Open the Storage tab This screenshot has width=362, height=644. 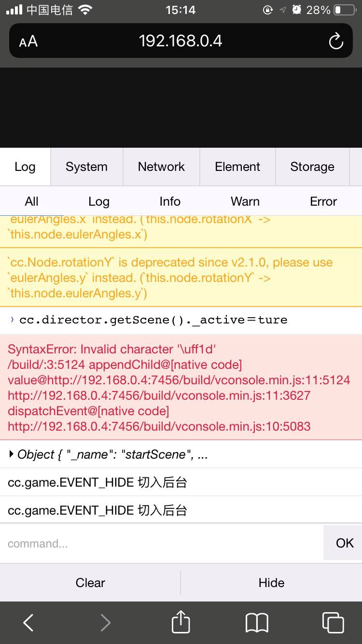coord(312,167)
